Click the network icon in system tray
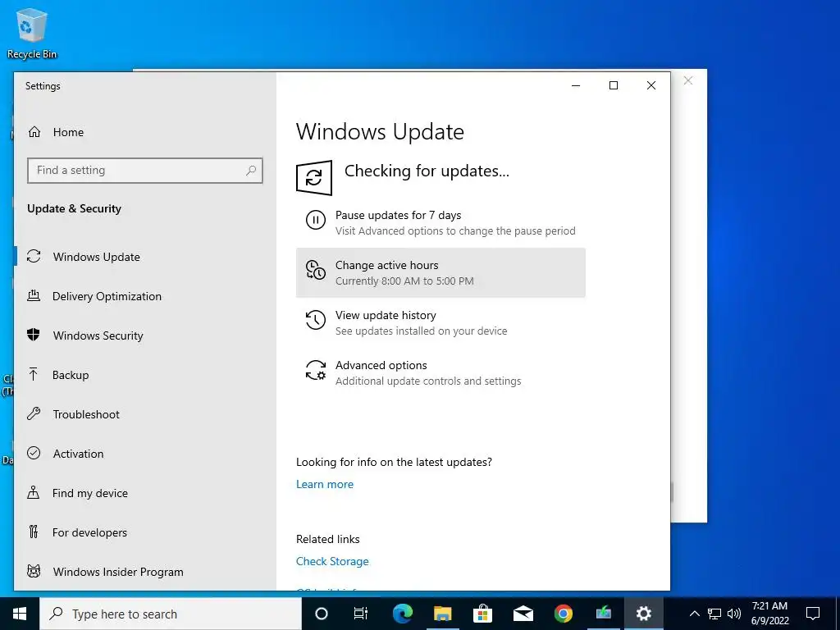840x630 pixels. 714,614
